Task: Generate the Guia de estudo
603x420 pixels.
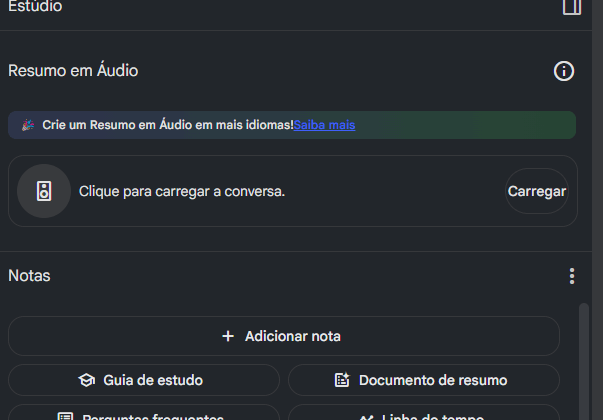Action: (x=153, y=380)
